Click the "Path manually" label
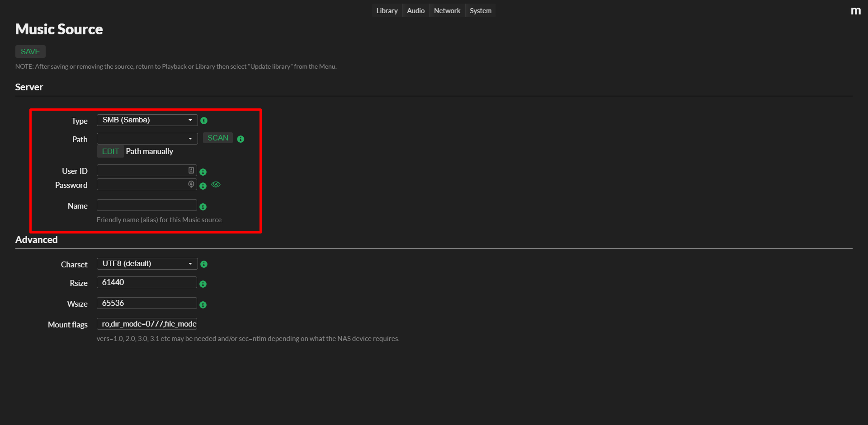868x425 pixels. point(150,151)
